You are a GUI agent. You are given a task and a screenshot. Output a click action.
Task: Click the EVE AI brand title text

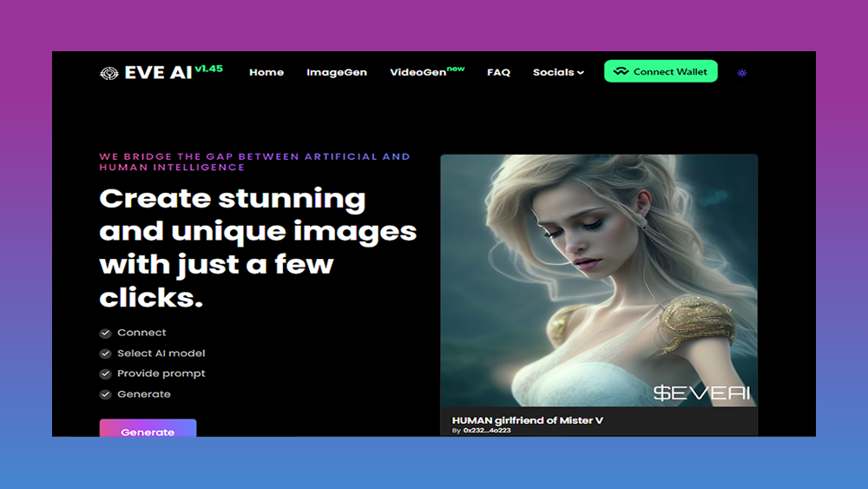click(x=158, y=73)
